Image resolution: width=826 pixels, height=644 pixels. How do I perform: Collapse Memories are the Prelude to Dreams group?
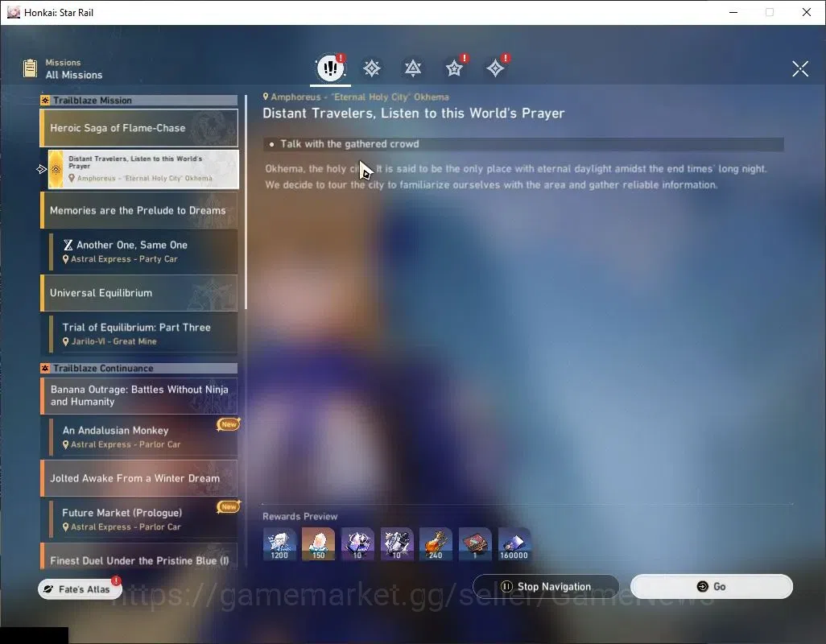click(x=139, y=211)
